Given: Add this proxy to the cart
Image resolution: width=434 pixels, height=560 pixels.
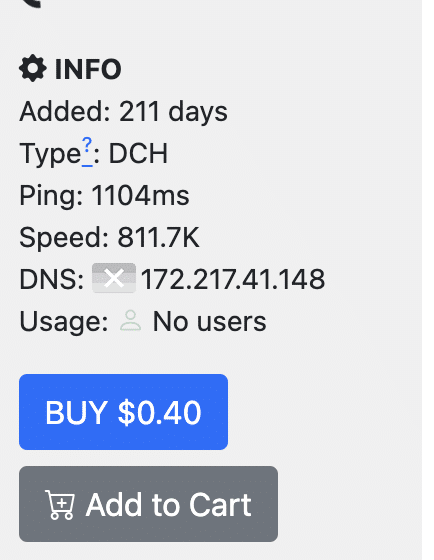Looking at the screenshot, I should tap(148, 504).
